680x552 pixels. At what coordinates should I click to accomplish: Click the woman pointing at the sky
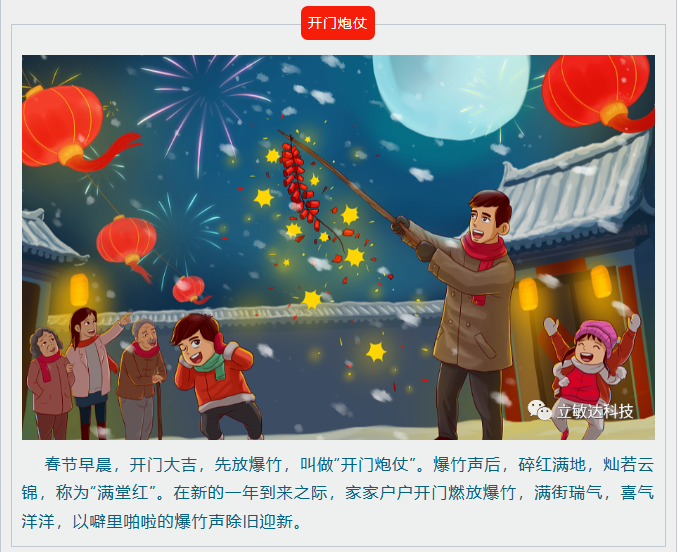tap(92, 369)
